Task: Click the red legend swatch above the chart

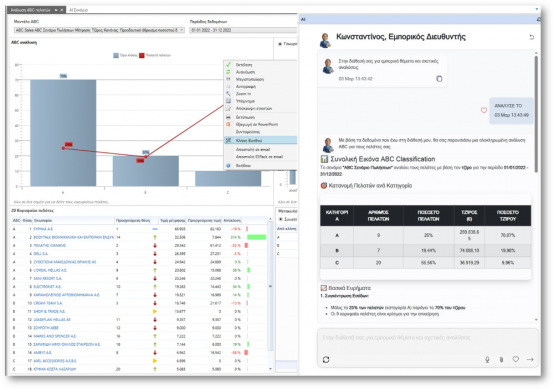Action: click(142, 55)
